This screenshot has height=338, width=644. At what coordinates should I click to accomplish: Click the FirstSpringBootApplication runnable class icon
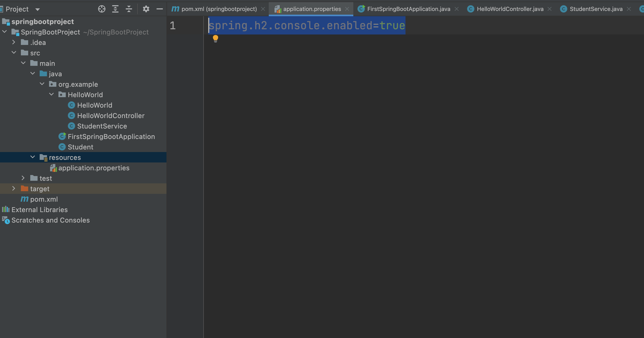click(x=62, y=136)
